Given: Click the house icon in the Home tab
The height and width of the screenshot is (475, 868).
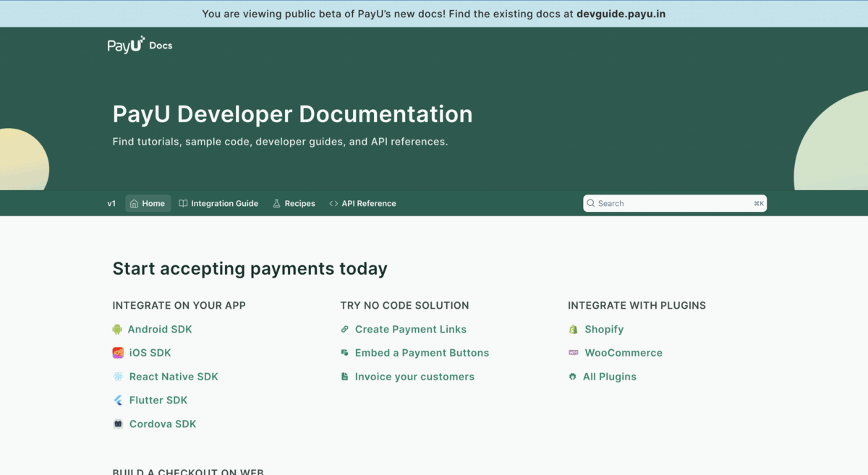Looking at the screenshot, I should [x=134, y=204].
